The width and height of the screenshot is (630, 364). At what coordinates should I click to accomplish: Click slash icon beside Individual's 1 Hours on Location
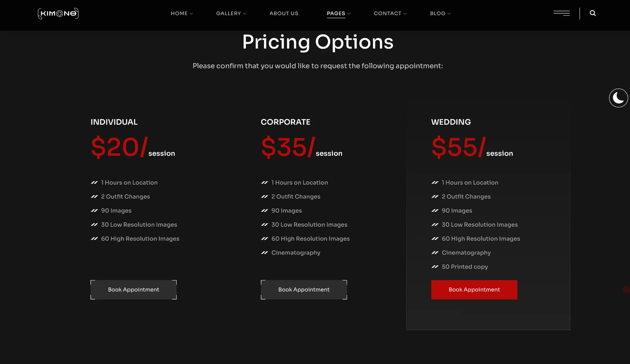coord(94,183)
